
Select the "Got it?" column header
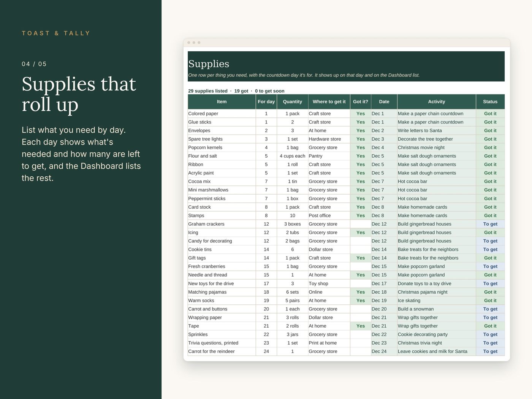[360, 102]
